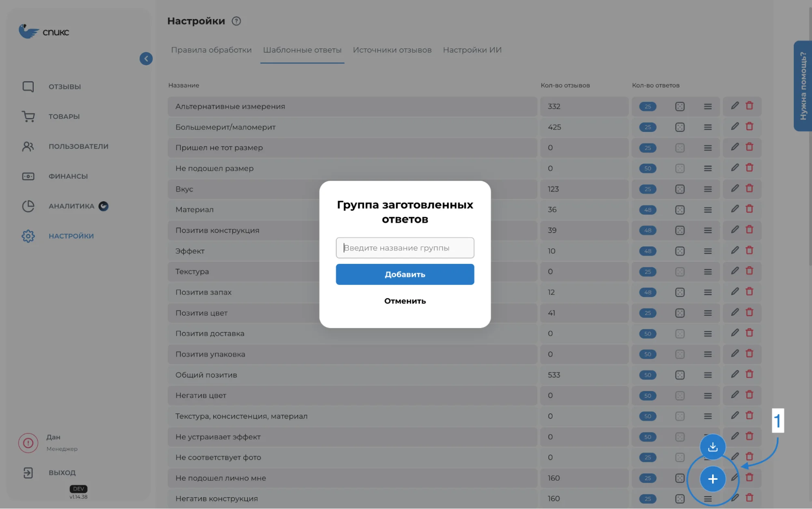Open the list menu for Текстура, консистенция, материал

coord(708,416)
